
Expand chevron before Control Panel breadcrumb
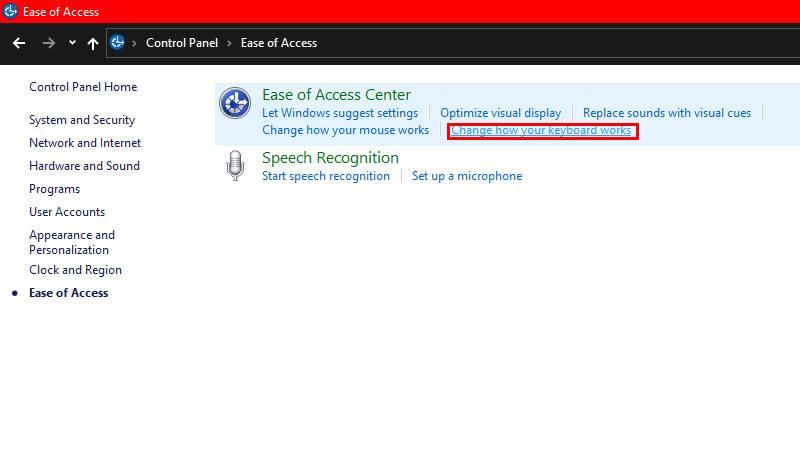[x=134, y=43]
